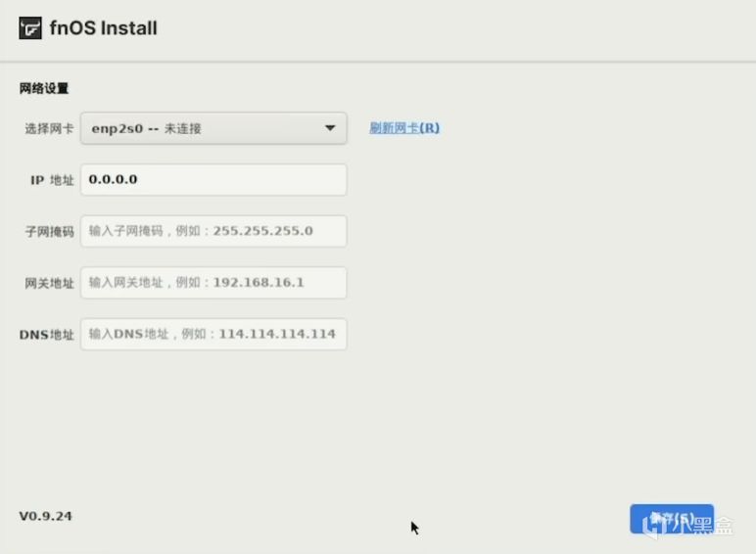Click the 网络设置 heading text
The width and height of the screenshot is (756, 554).
pos(44,89)
